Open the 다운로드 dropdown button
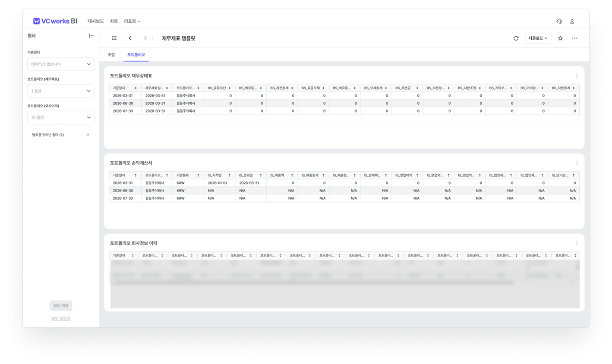The image size is (612, 364). [x=538, y=38]
